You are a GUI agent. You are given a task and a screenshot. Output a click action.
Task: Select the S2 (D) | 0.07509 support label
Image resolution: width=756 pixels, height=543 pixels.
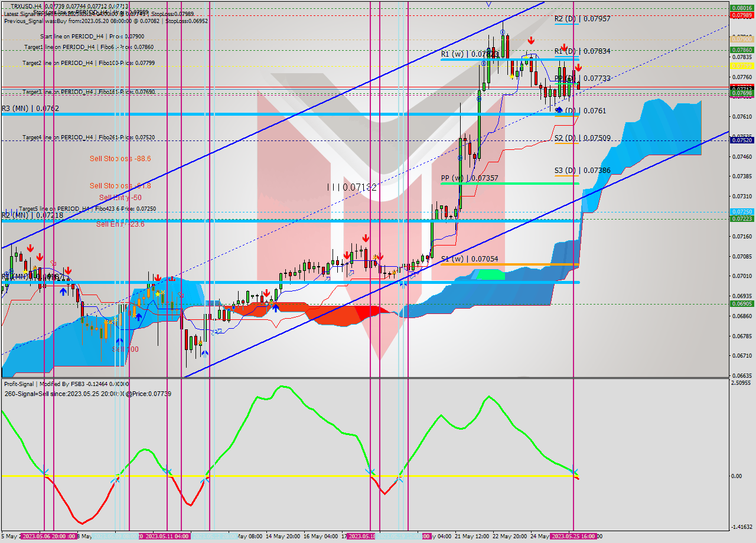pos(582,138)
